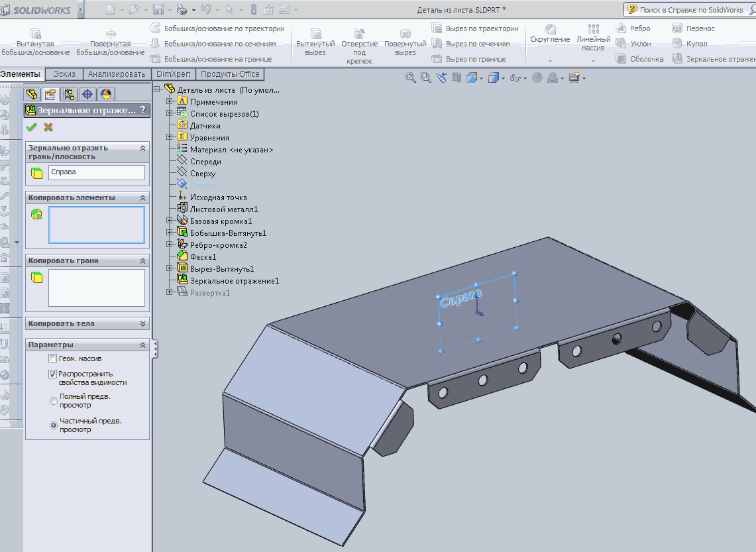756x552 pixels.
Task: Select the Сверху plane in tree
Action: [196, 174]
